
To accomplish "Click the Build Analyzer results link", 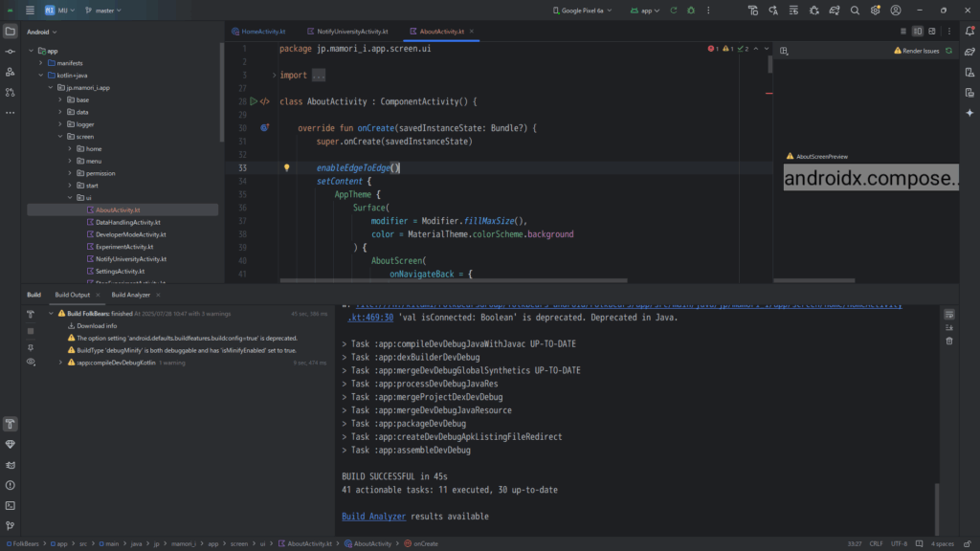I will pos(373,517).
